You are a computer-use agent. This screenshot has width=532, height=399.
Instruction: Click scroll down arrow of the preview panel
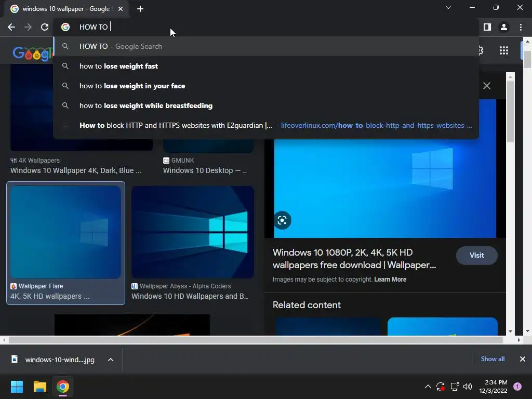tap(510, 331)
